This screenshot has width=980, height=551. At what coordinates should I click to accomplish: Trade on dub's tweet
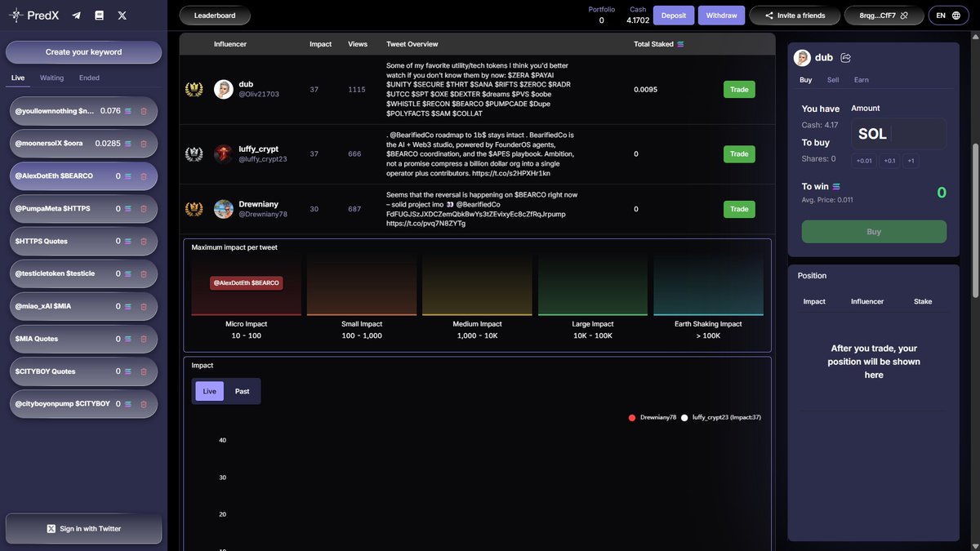coord(737,89)
